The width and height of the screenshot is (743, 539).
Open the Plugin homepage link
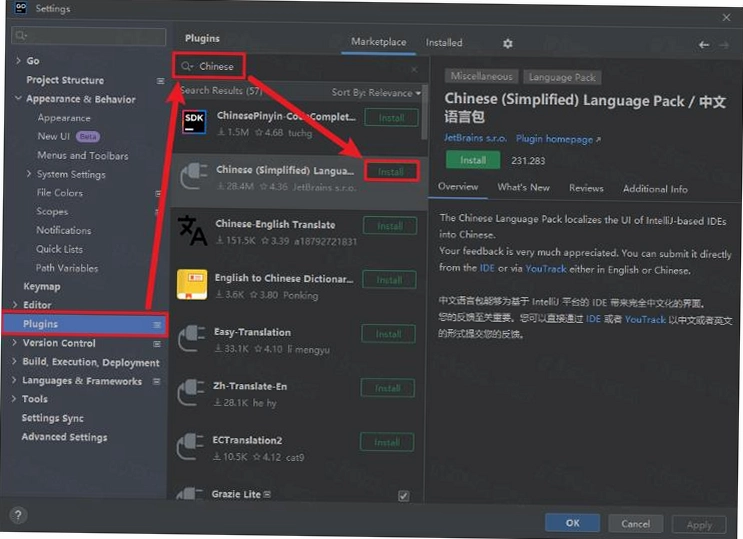(558, 139)
